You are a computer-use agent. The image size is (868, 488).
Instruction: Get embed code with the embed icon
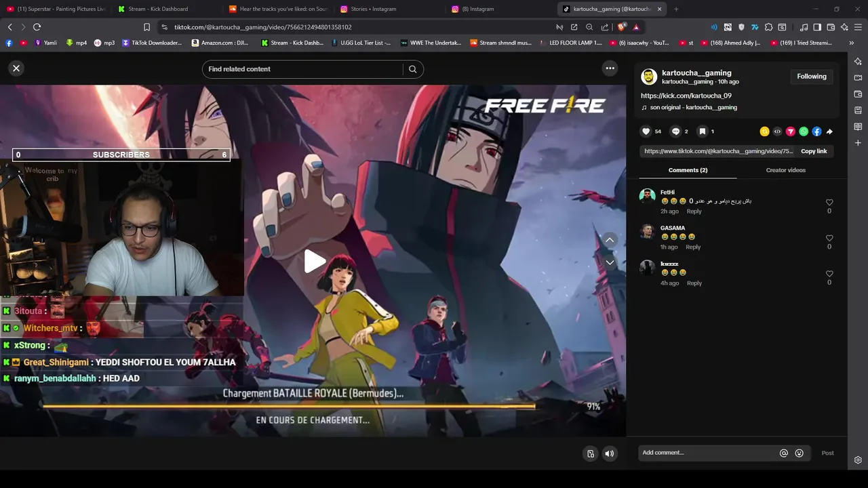point(777,131)
